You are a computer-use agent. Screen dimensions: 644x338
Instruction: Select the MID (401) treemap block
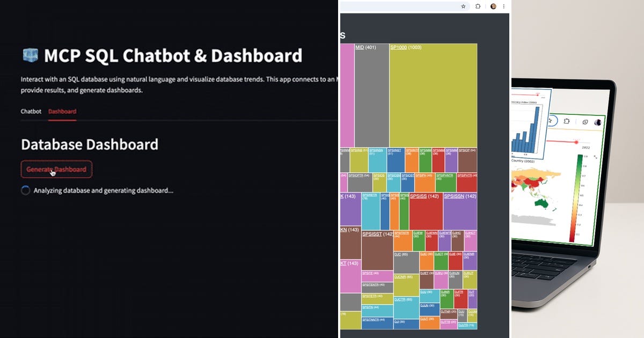click(371, 95)
